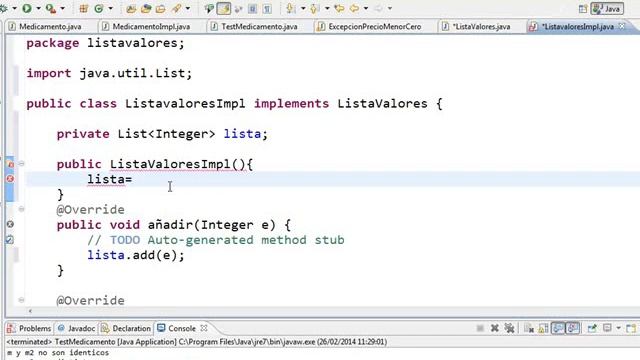Click gutter marker beside añadir method
Viewport: 640px width, 360px height.
10,224
